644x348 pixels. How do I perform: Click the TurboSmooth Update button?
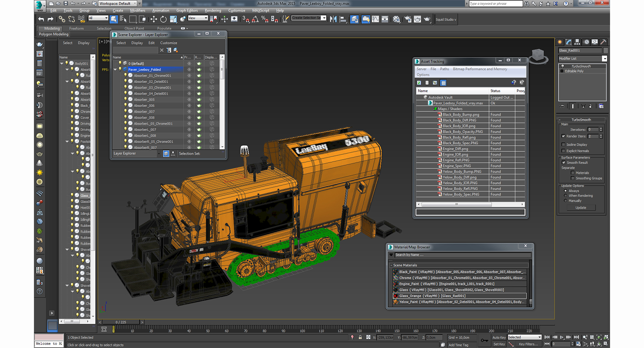pyautogui.click(x=581, y=207)
